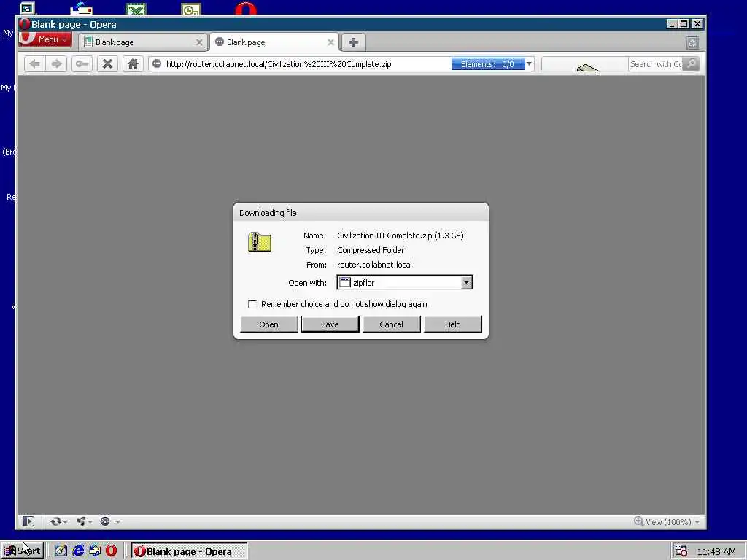Cancel the file download dialog

[392, 324]
